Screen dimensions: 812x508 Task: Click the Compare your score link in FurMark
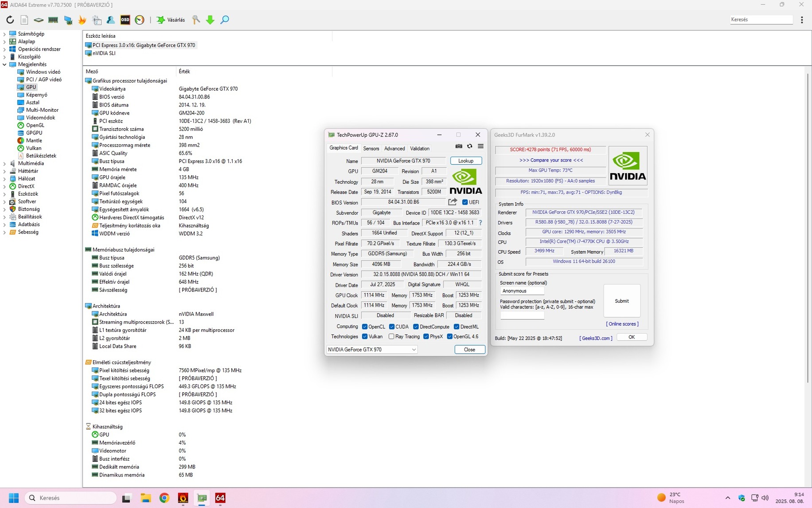[x=551, y=160]
